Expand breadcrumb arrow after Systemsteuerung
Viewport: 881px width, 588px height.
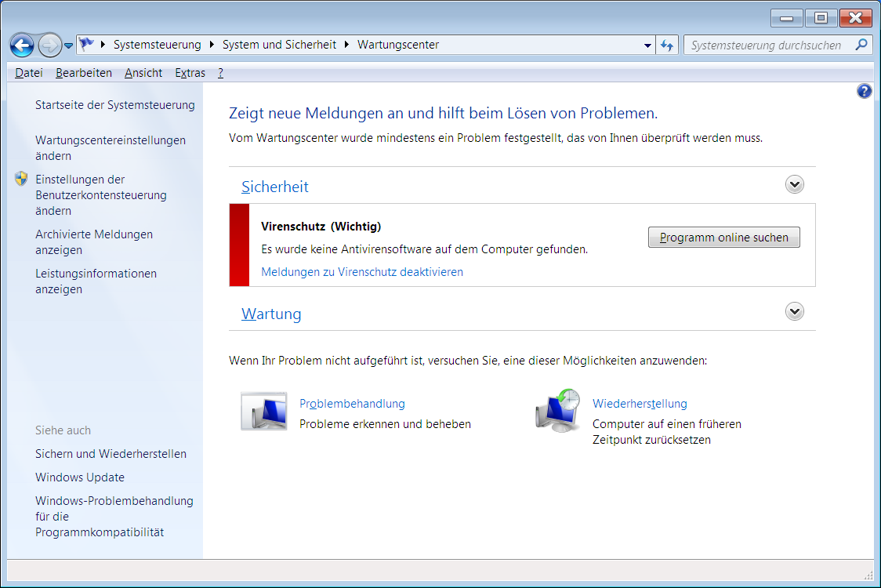coord(212,45)
